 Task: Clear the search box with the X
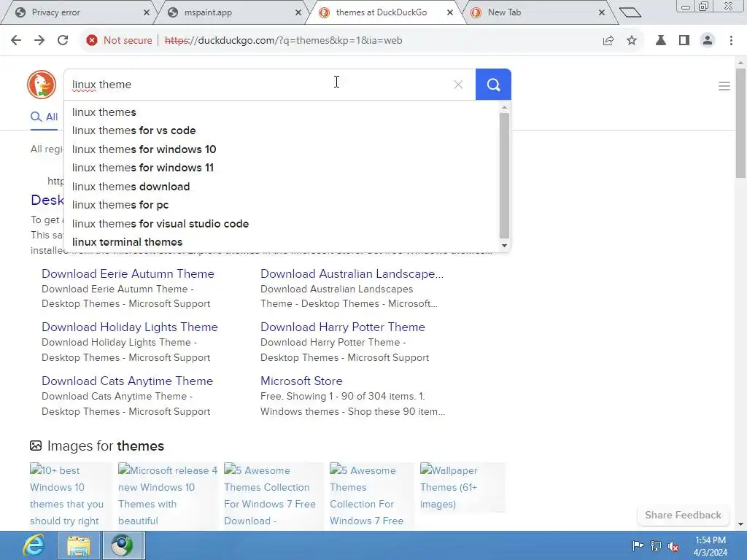(x=458, y=85)
